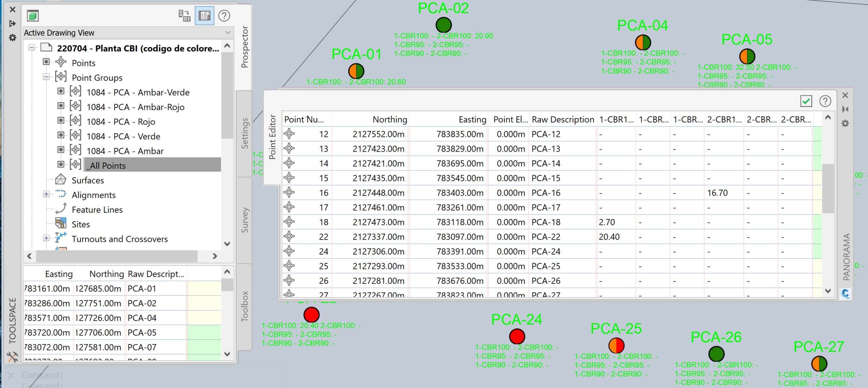
Task: Click the Toolspace settings gear icon
Action: [x=12, y=38]
